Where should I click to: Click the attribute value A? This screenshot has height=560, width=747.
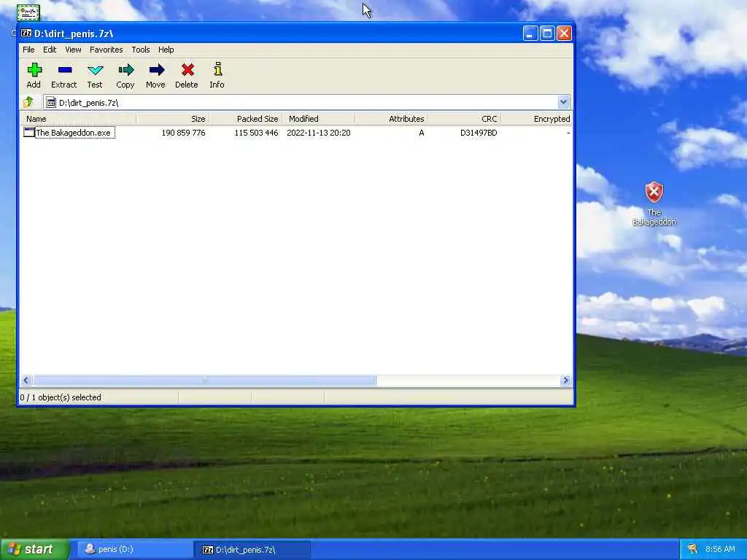click(x=421, y=133)
